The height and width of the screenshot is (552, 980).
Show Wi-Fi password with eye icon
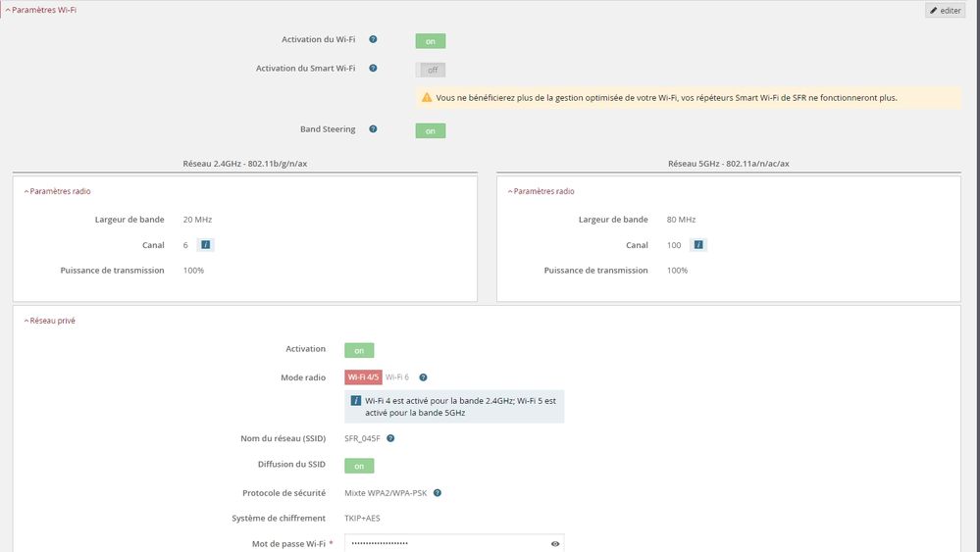(554, 543)
